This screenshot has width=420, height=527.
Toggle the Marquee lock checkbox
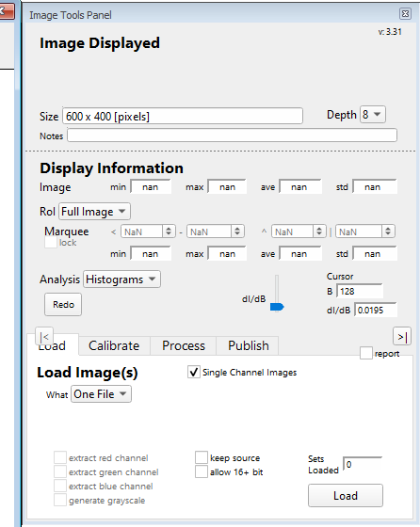pos(51,243)
